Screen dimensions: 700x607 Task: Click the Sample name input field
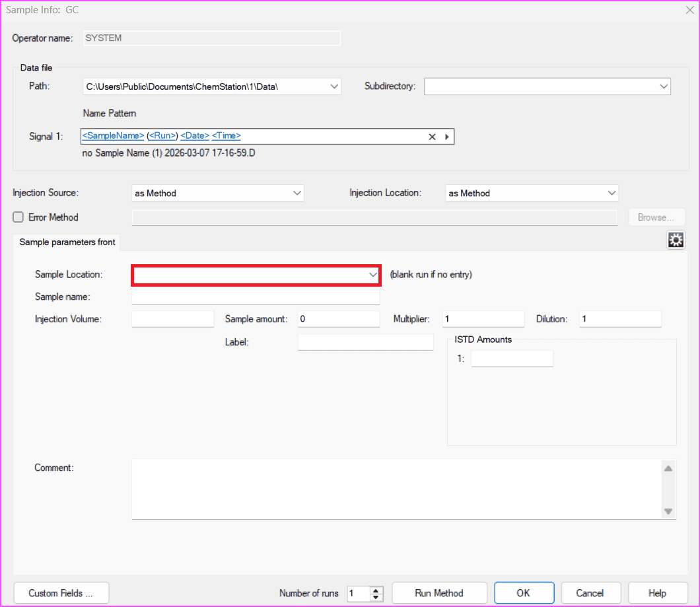[x=256, y=297]
